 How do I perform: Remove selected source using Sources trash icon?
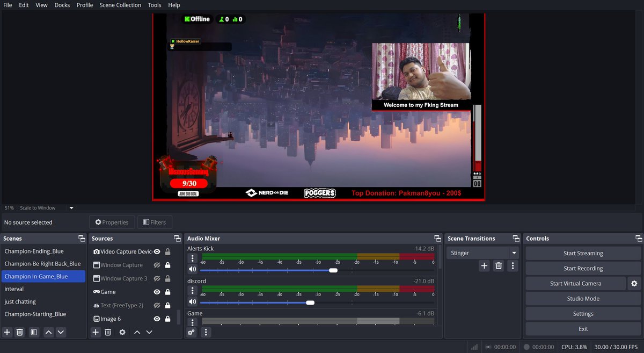tap(108, 333)
